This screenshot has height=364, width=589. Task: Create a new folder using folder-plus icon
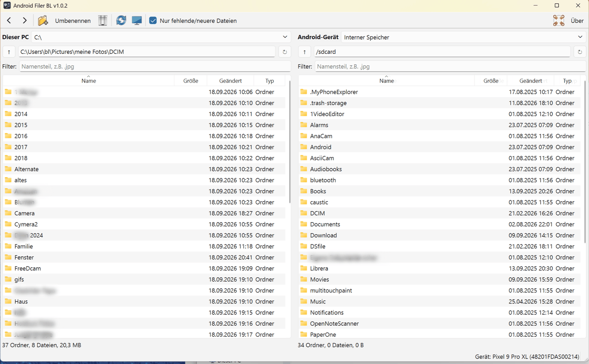click(42, 20)
